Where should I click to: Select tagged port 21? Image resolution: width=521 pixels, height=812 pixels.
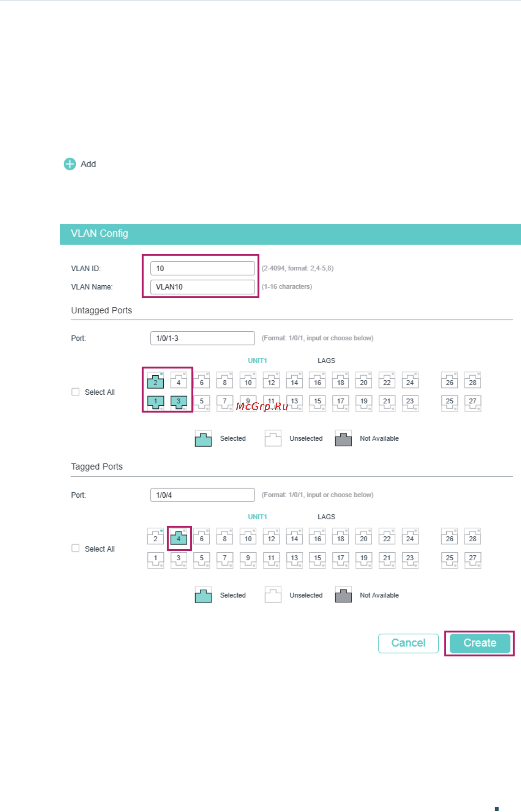[x=387, y=560]
